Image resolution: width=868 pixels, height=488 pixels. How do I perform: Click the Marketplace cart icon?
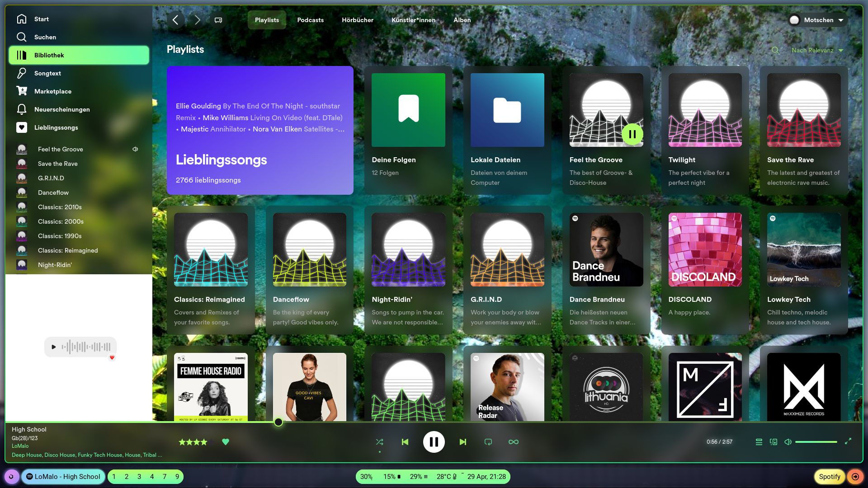(x=21, y=91)
